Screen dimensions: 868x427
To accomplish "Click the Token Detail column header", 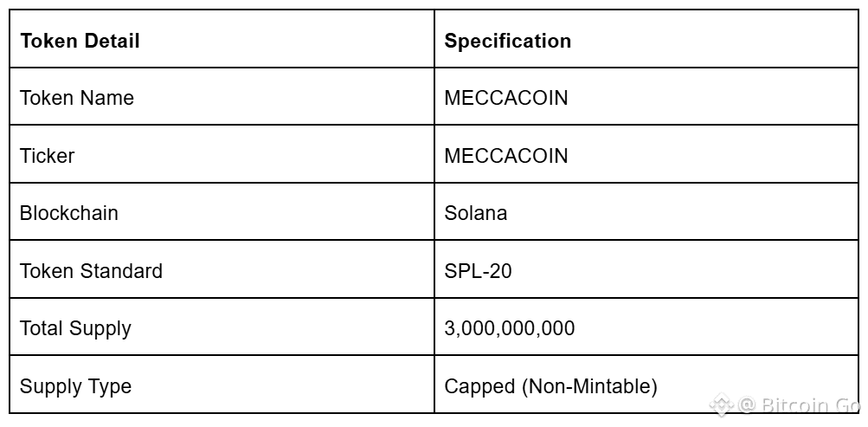I will click(80, 41).
